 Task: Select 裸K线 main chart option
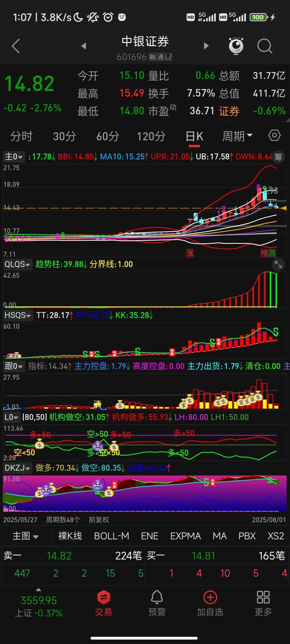click(70, 536)
